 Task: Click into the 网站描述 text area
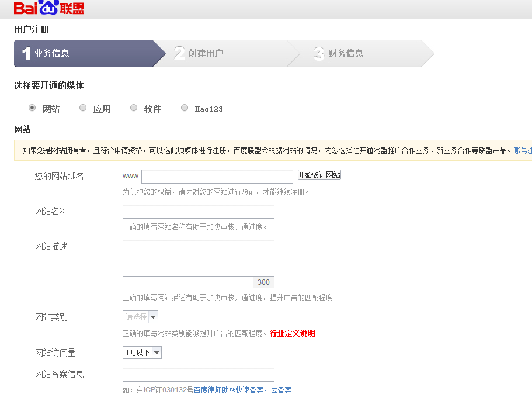pos(199,258)
